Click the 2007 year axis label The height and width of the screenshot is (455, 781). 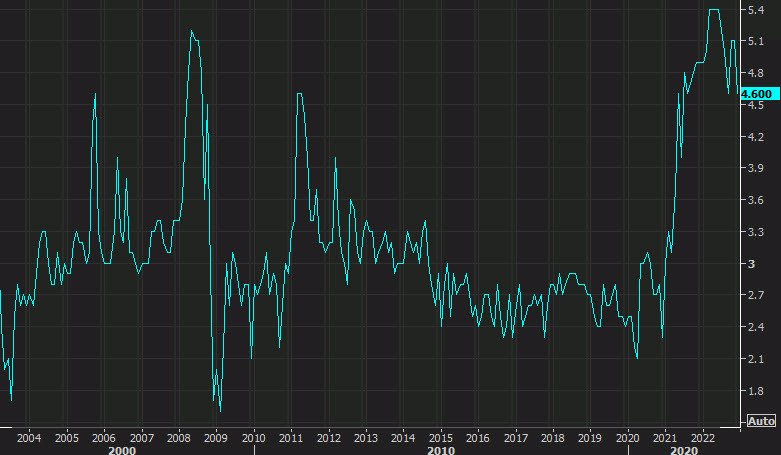click(141, 438)
